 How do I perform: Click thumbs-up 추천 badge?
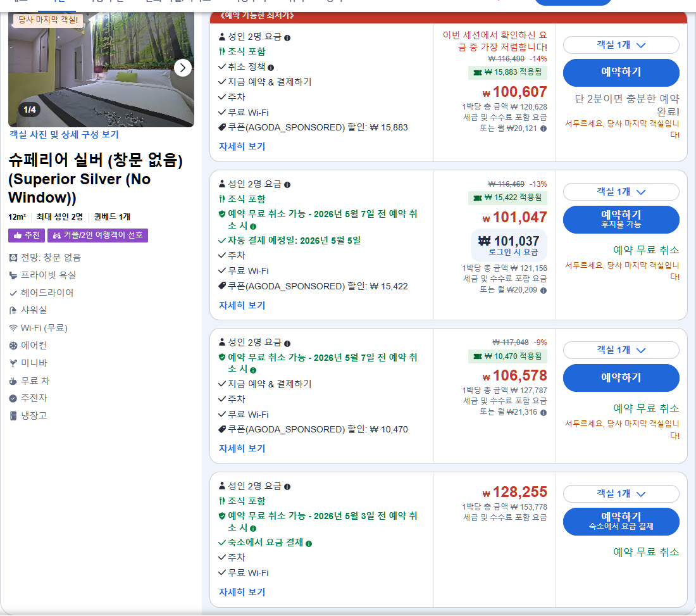click(x=26, y=236)
